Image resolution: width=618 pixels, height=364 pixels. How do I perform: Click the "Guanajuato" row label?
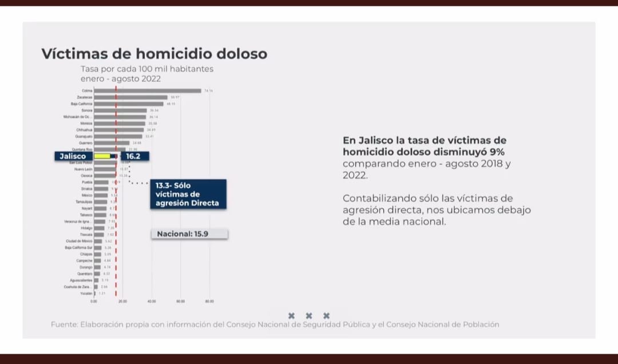(84, 136)
